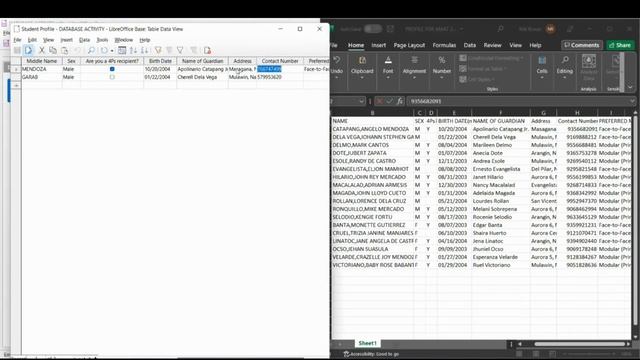Click column G header in Excel
This screenshot has width=640, height=360.
point(543,113)
